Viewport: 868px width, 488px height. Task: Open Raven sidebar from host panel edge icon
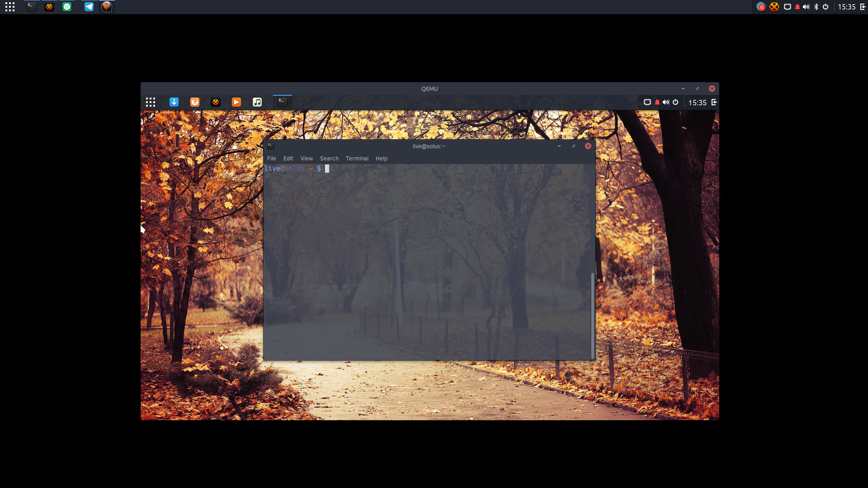click(863, 7)
